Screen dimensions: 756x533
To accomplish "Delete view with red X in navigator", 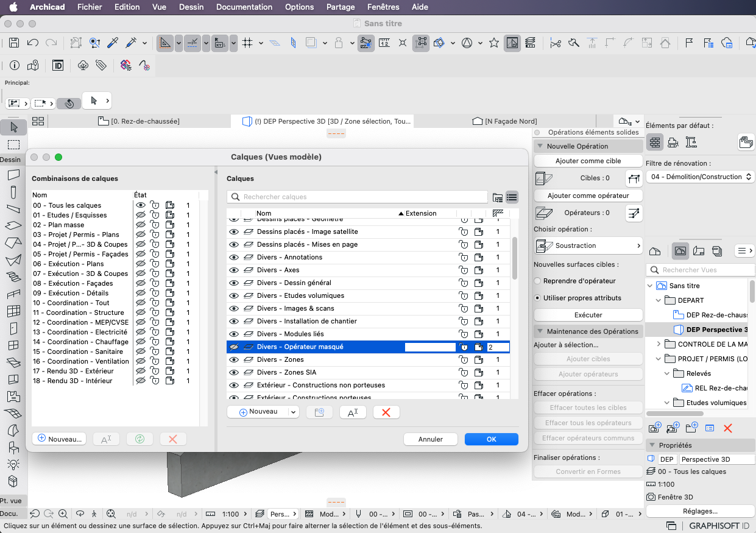I will click(727, 428).
